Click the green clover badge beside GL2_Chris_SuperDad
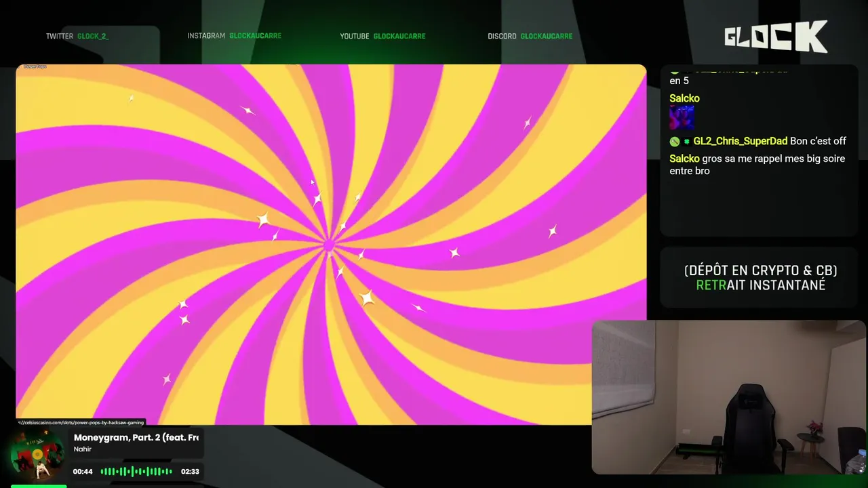Viewport: 868px width, 488px height. pos(686,142)
